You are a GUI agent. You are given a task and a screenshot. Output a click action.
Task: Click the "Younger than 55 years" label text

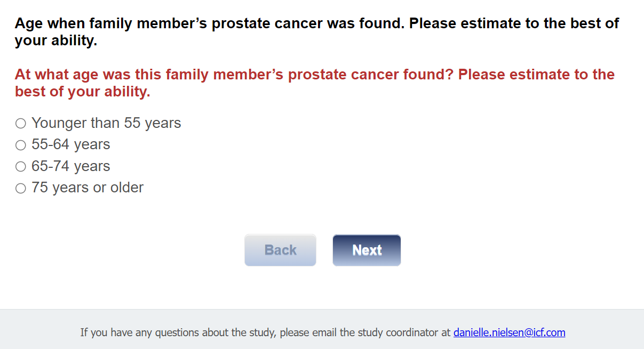pos(106,123)
